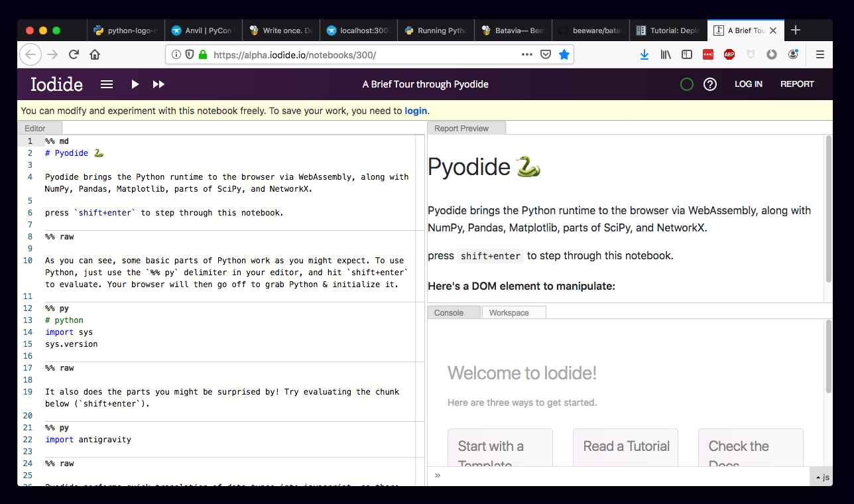Viewport: 854px width, 504px height.
Task: Click the fast-forward run-all icon
Action: (x=158, y=84)
